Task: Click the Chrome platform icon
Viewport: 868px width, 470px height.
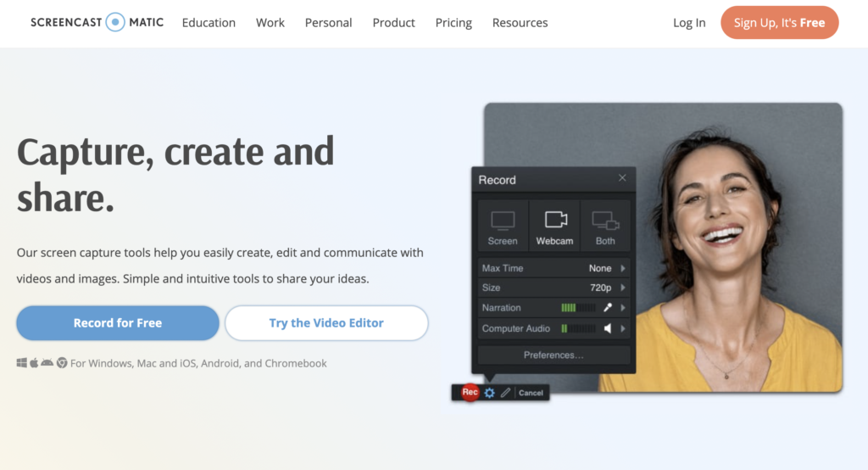Action: pyautogui.click(x=62, y=363)
